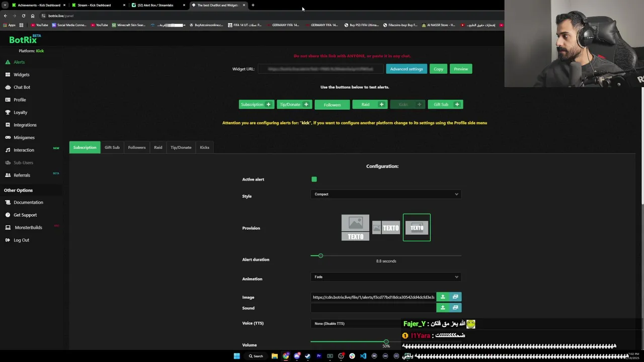Viewport: 644px width, 362px height.
Task: Open Premiere Pro from the taskbar
Action: (319, 356)
